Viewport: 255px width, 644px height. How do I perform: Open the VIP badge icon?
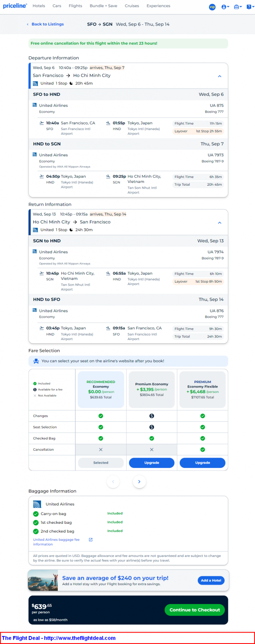pyautogui.click(x=212, y=7)
